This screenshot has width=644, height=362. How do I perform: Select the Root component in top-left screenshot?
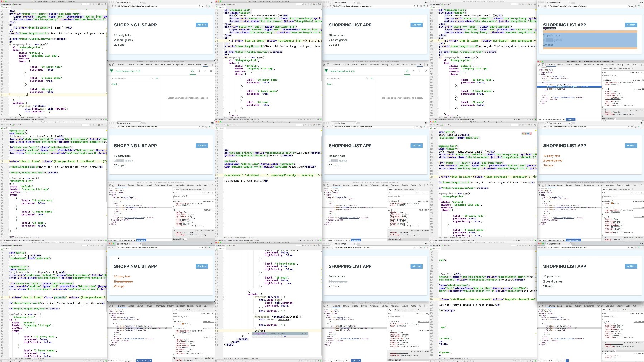[x=115, y=84]
